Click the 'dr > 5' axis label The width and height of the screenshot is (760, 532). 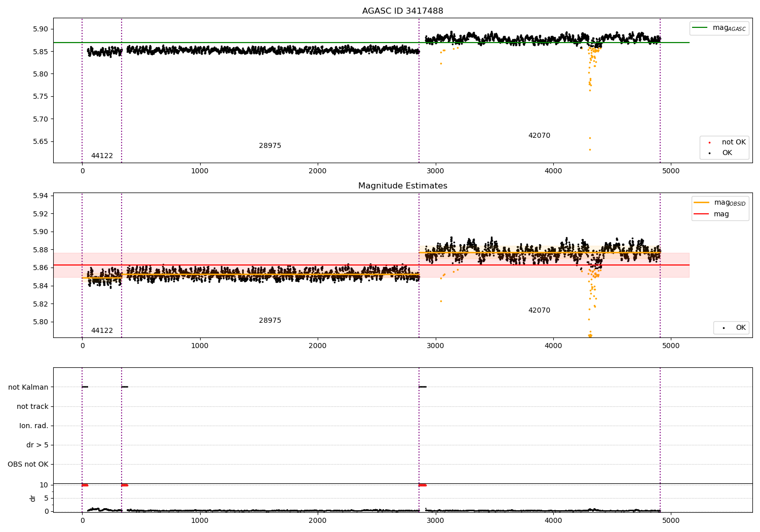[37, 445]
